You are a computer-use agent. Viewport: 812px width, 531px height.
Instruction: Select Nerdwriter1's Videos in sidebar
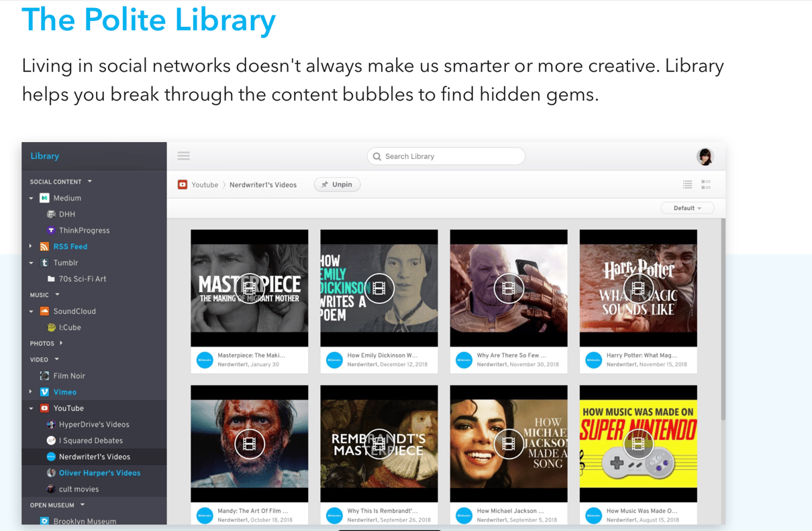click(x=94, y=457)
